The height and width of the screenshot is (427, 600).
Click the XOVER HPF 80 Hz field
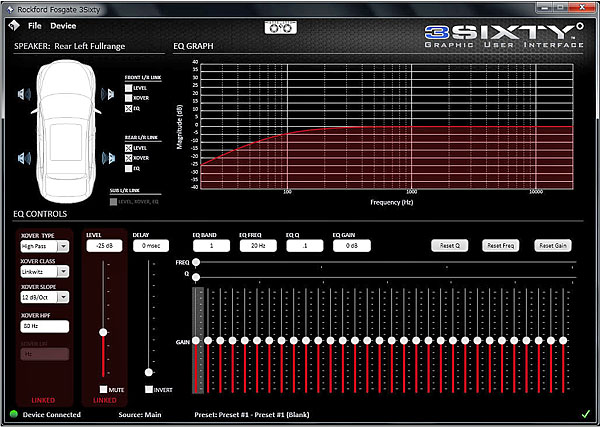pyautogui.click(x=45, y=326)
